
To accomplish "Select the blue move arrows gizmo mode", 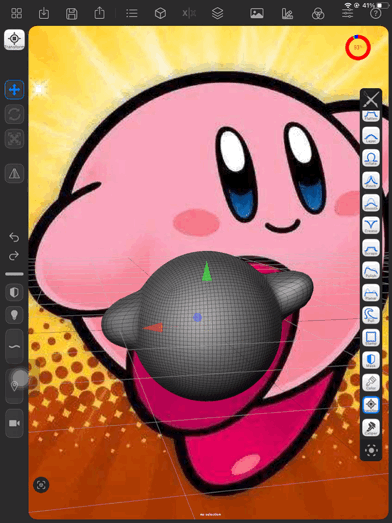I will [14, 90].
